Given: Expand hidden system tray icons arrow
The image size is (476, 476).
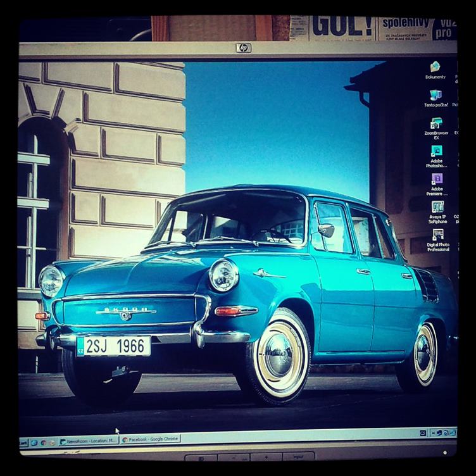Looking at the screenshot, I should pos(433,433).
